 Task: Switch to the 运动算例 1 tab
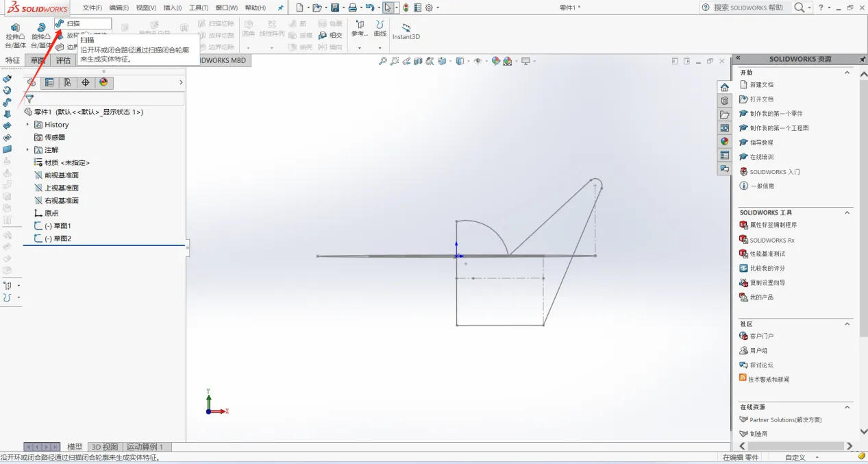pos(145,447)
